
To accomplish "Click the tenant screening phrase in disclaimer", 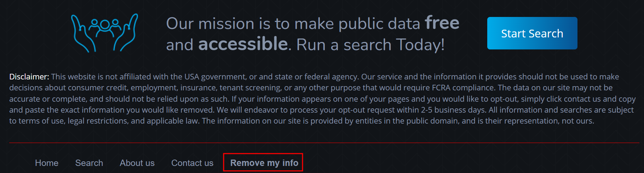I will (x=251, y=88).
